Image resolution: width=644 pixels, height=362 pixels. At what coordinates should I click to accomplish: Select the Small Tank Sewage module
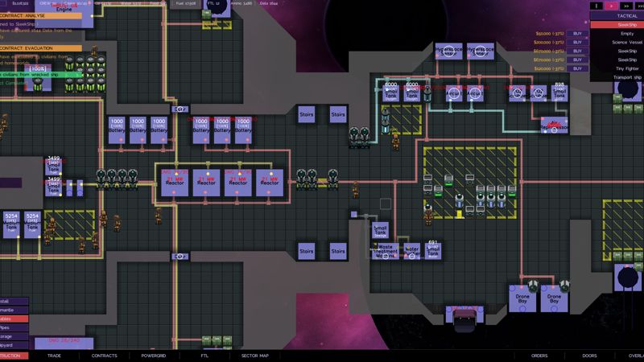(380, 230)
